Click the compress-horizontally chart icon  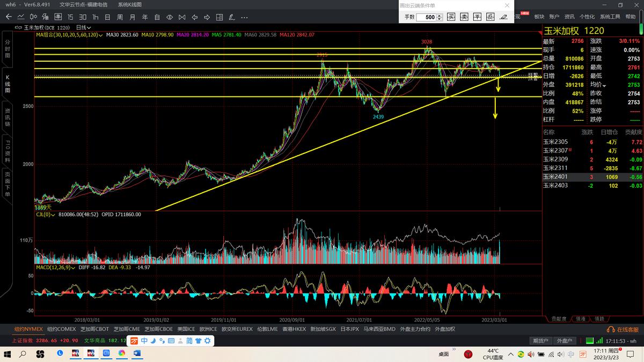pyautogui.click(x=181, y=17)
